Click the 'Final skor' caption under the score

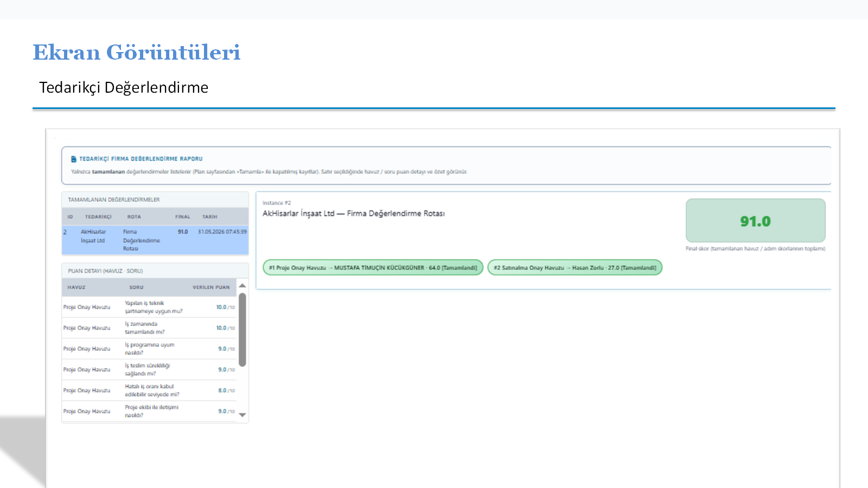[755, 248]
